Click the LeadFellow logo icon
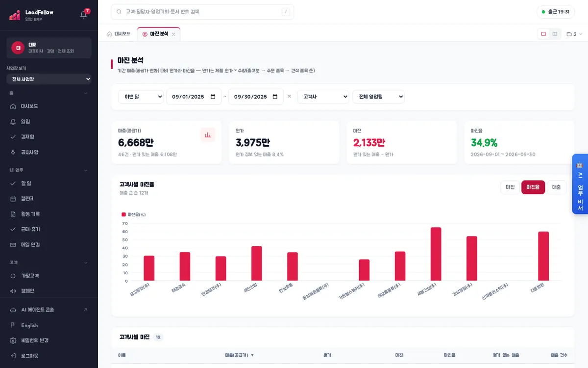This screenshot has width=588, height=368. pos(15,15)
